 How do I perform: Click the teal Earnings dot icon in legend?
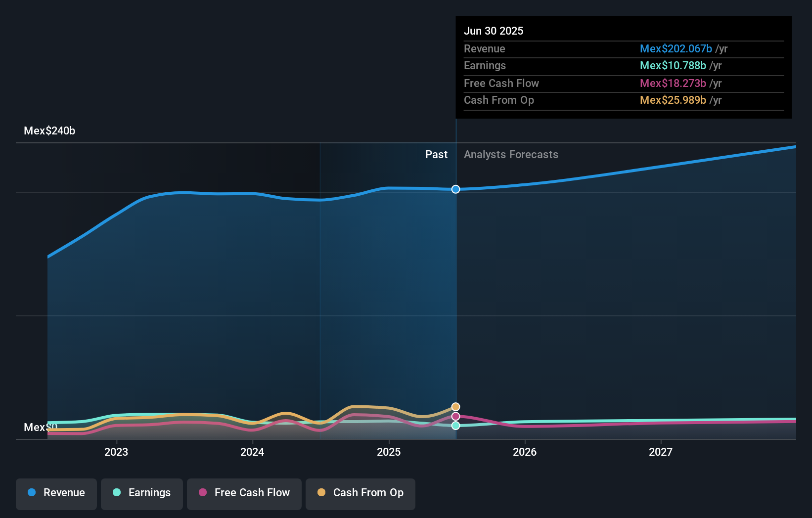pyautogui.click(x=116, y=493)
